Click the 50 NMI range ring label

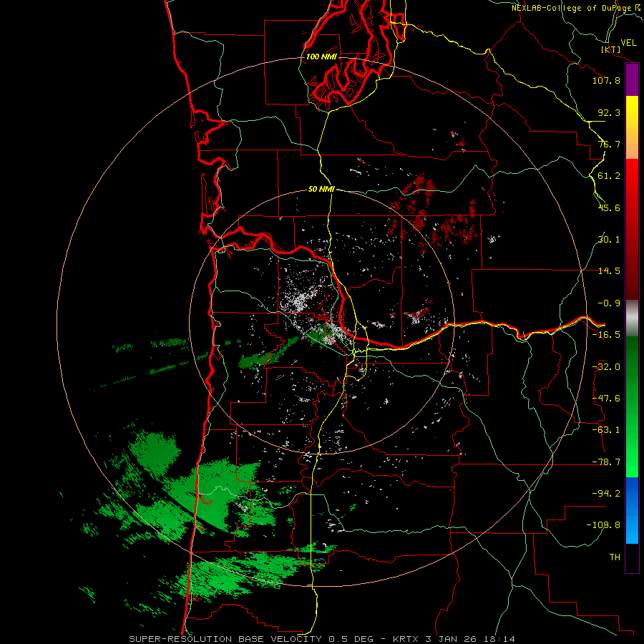click(x=321, y=190)
